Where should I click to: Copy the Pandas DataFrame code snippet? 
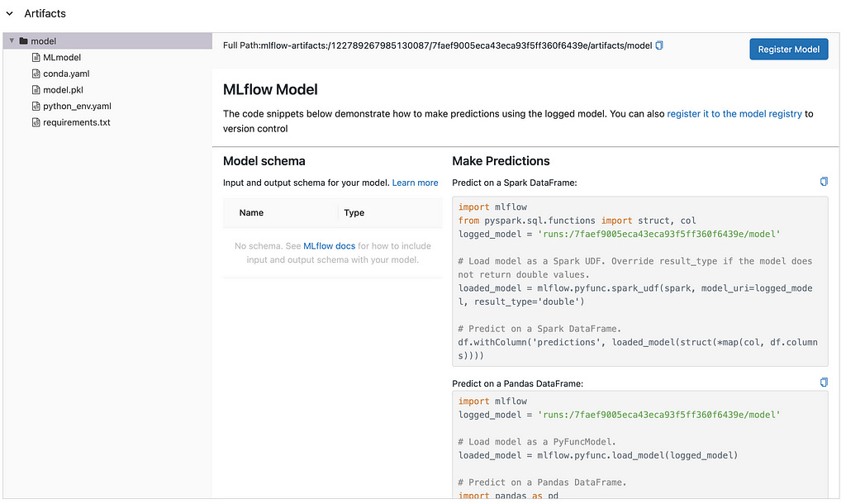pyautogui.click(x=824, y=382)
